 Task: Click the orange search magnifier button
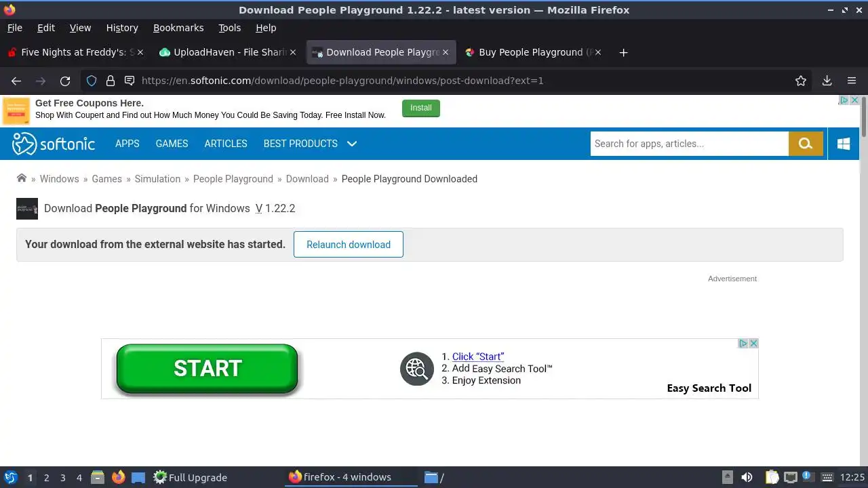pos(806,144)
